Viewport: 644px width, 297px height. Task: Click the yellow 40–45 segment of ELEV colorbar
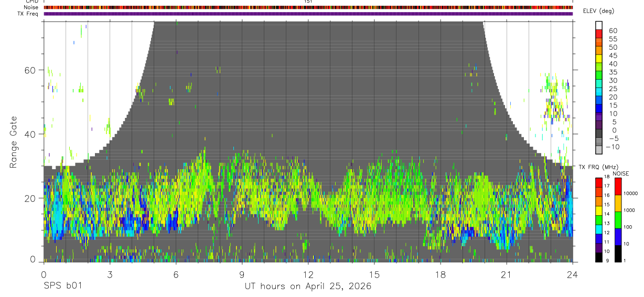[599, 59]
